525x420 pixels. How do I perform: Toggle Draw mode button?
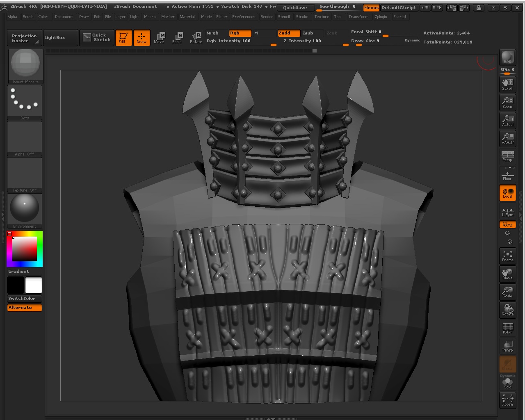(142, 38)
